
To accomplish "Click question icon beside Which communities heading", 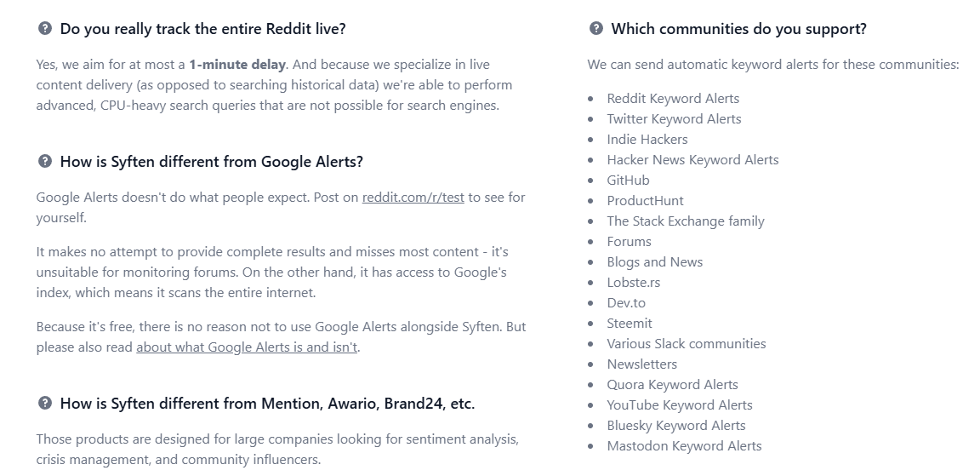I will point(596,28).
